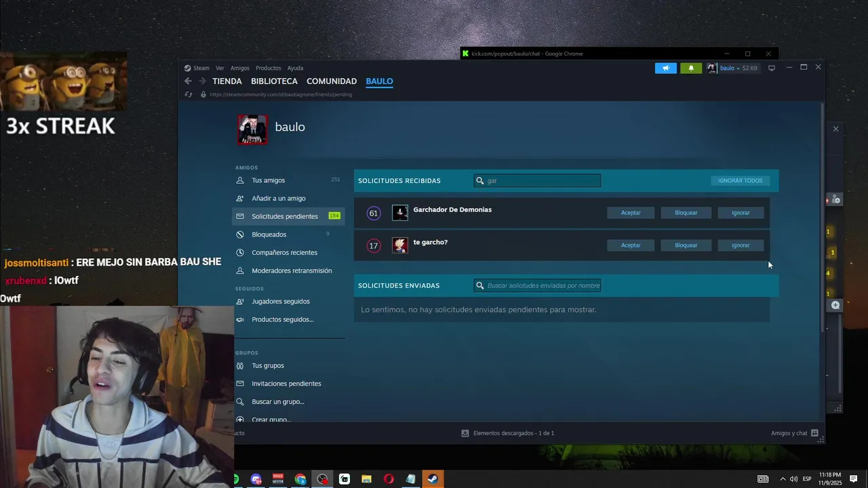The image size is (868, 488).
Task: Open the Steam menu
Action: tap(197, 68)
